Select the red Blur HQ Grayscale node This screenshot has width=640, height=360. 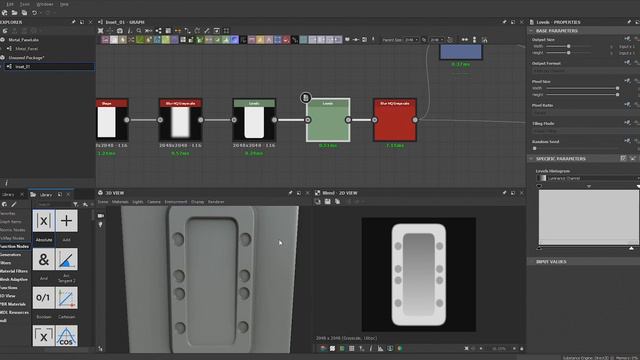pyautogui.click(x=395, y=120)
